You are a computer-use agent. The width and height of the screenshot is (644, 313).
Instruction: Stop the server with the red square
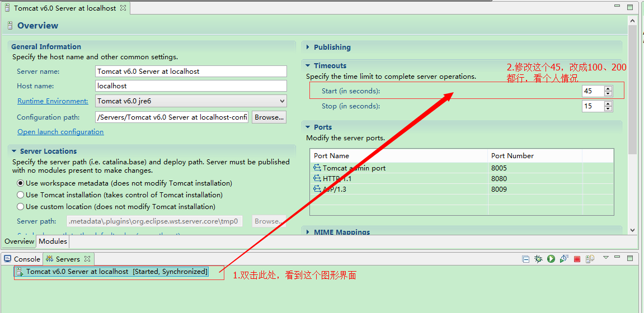577,259
